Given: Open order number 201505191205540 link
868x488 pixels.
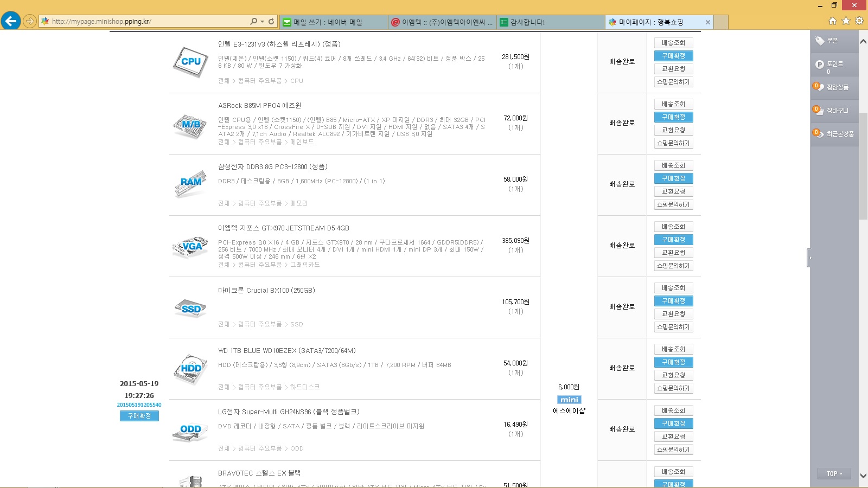Looking at the screenshot, I should click(x=139, y=405).
